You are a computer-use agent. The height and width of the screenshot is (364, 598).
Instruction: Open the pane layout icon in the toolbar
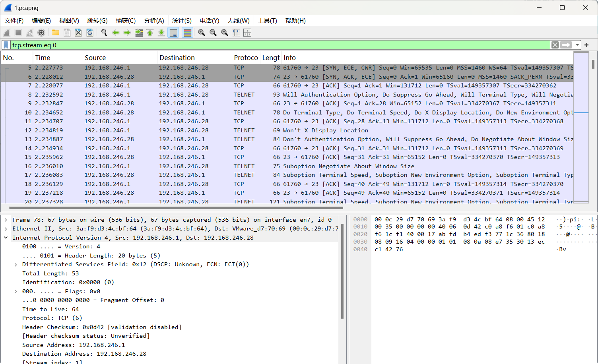click(x=247, y=33)
